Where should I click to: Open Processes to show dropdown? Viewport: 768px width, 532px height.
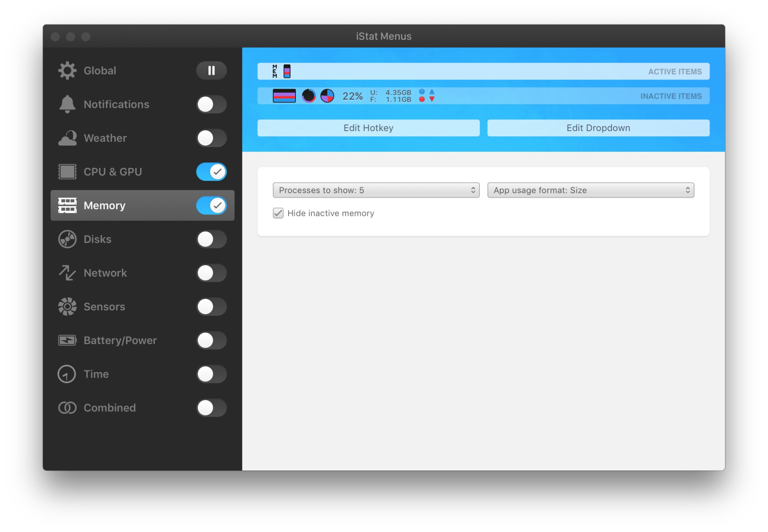(376, 190)
